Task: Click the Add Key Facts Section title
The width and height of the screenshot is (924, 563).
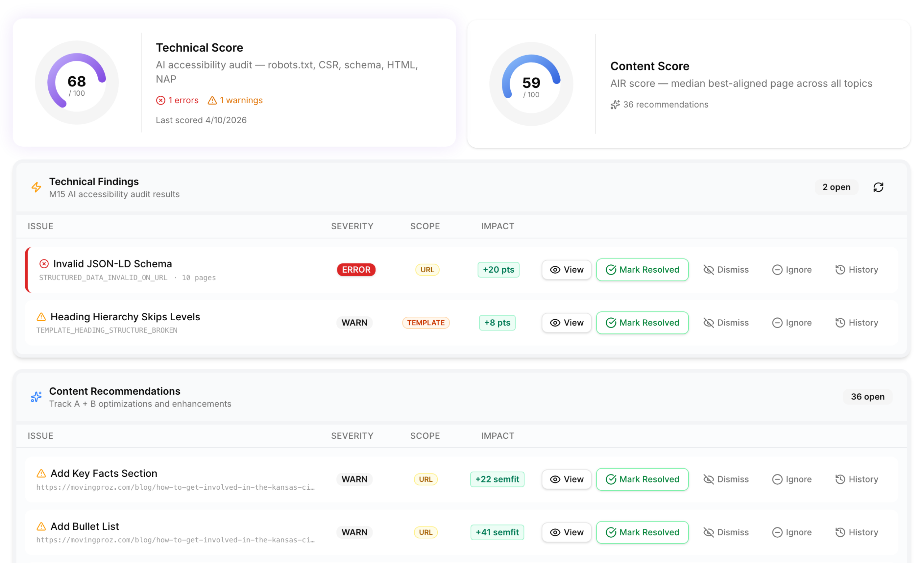Action: [x=104, y=473]
